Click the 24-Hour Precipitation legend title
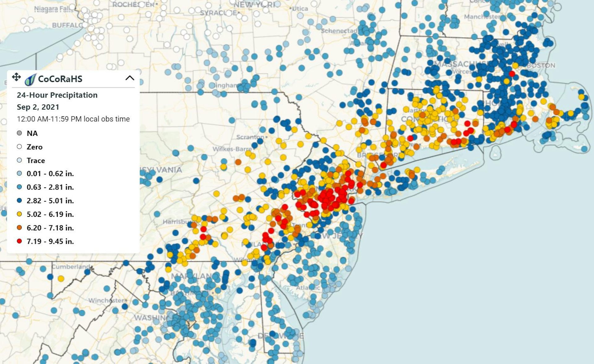Viewport: 594px width, 364px height. click(x=57, y=95)
